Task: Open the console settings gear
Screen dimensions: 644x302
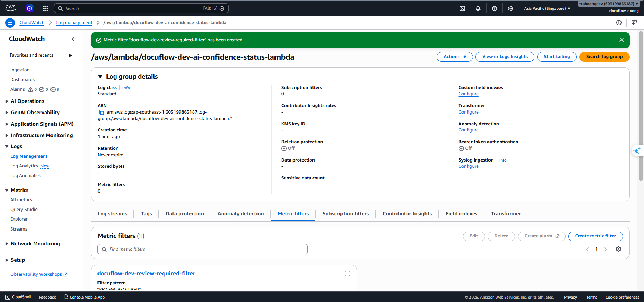Action: (511, 8)
